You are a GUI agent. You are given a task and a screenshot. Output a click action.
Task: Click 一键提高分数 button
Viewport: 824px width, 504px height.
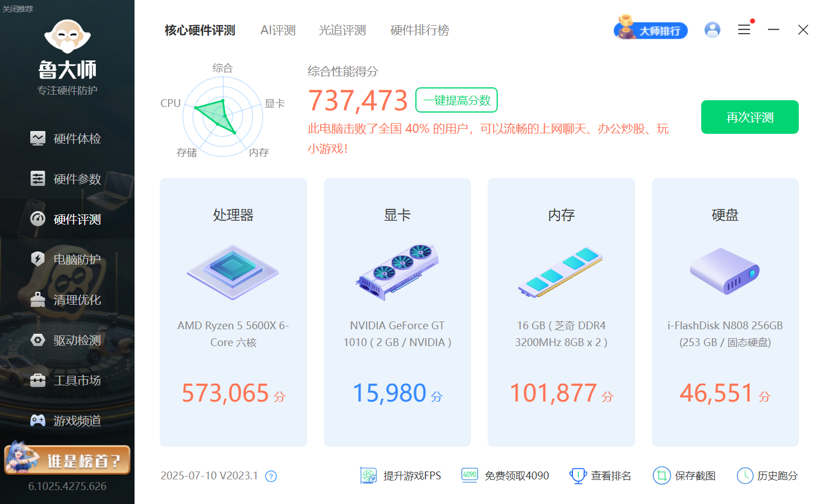456,100
